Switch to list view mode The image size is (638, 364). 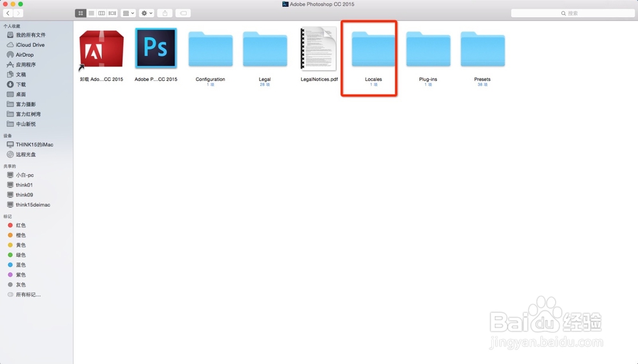(91, 13)
